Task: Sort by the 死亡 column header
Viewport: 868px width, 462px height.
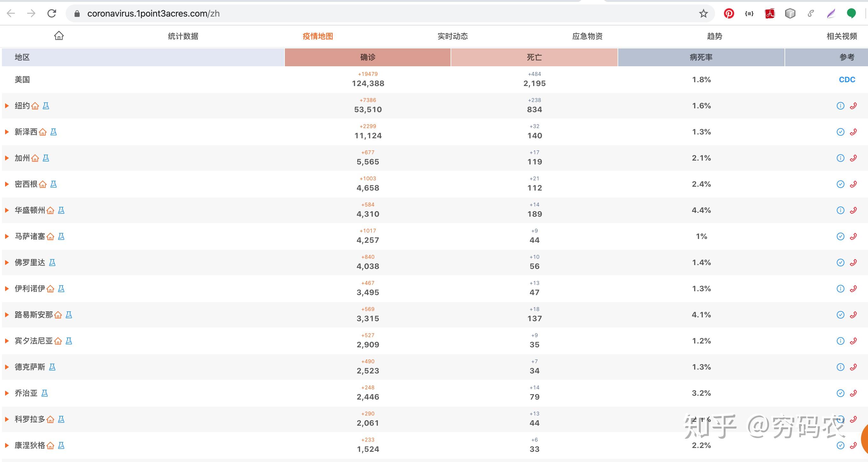Action: [534, 57]
